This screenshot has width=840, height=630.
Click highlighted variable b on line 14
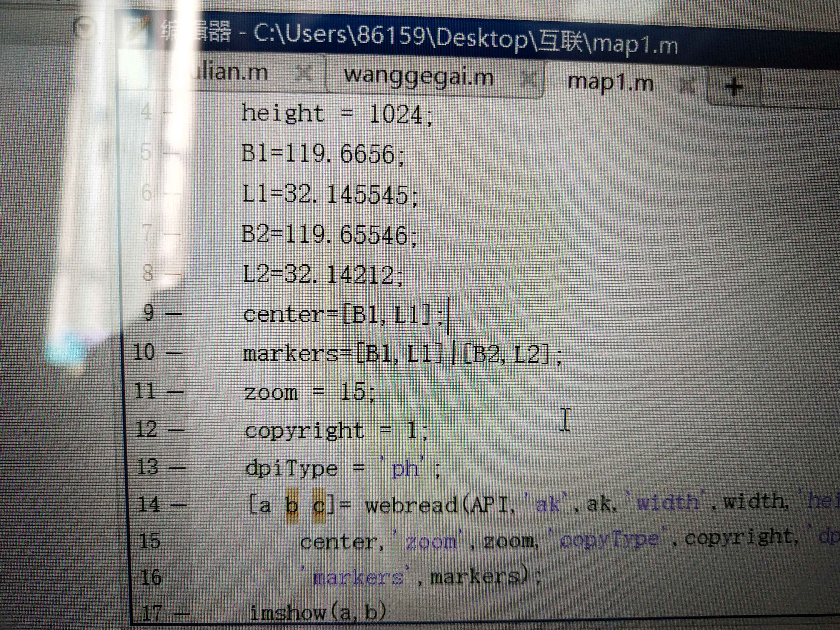coord(292,505)
